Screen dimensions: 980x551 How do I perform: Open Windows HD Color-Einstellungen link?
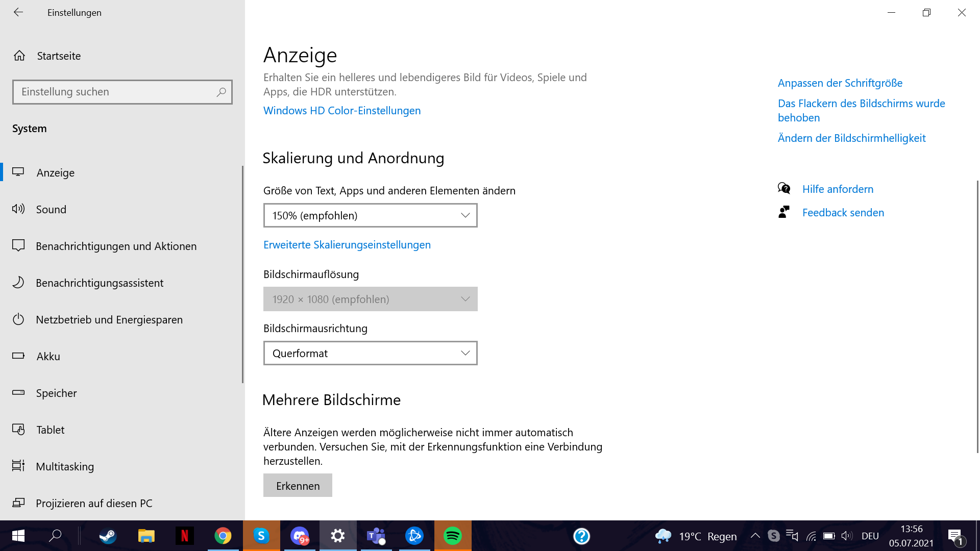tap(341, 110)
